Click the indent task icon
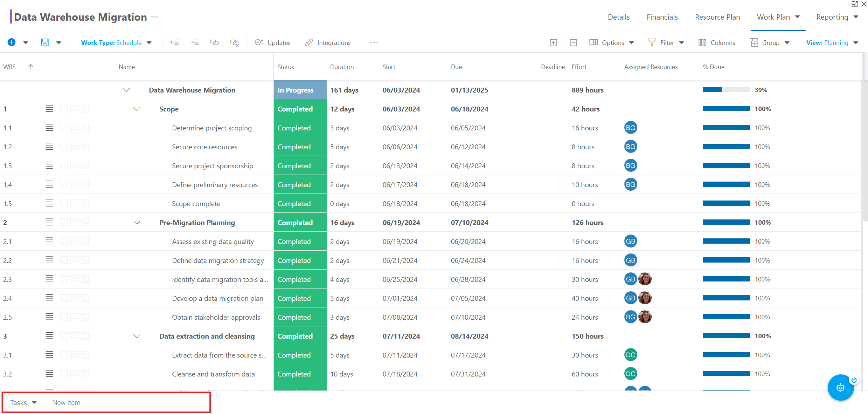Viewport: 868px width, 414px height. [x=195, y=42]
